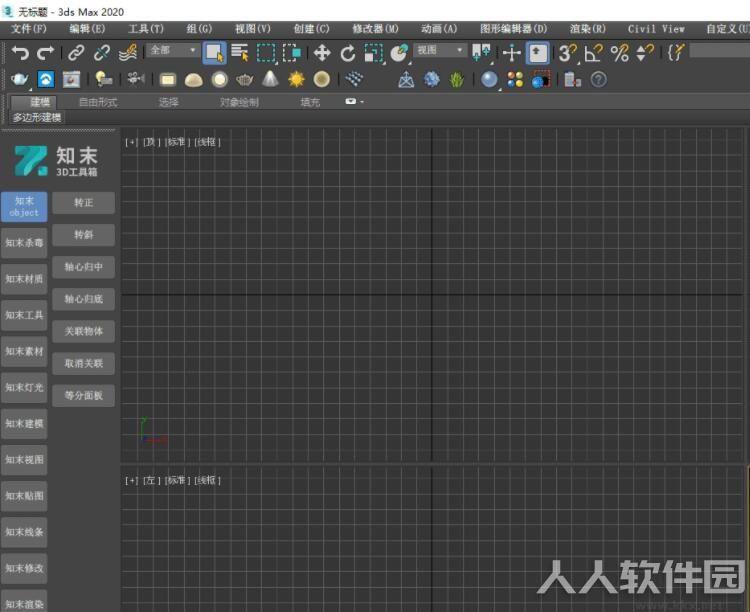Open Select by Name list icon
The image size is (750, 612).
[240, 53]
